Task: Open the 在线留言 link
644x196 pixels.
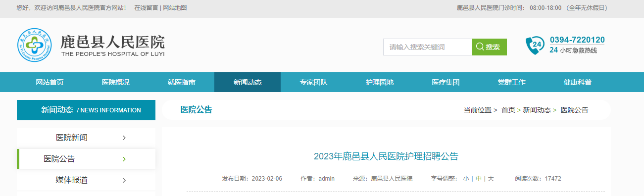Action: [x=146, y=8]
